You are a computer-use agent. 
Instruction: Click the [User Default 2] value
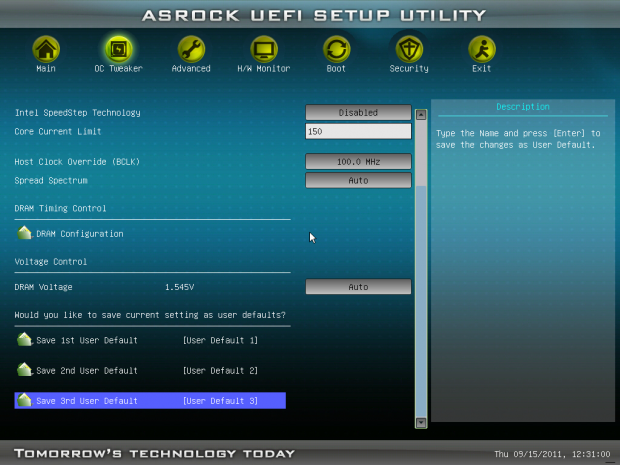tap(220, 370)
